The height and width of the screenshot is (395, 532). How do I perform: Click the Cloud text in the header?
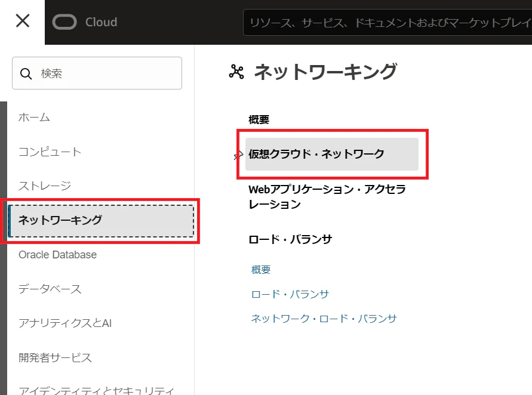tap(101, 22)
